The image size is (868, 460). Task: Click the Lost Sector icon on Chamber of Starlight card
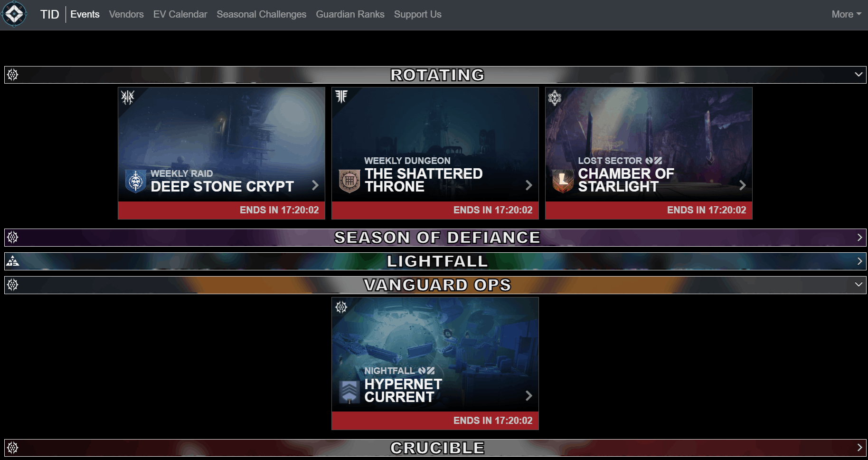click(555, 97)
